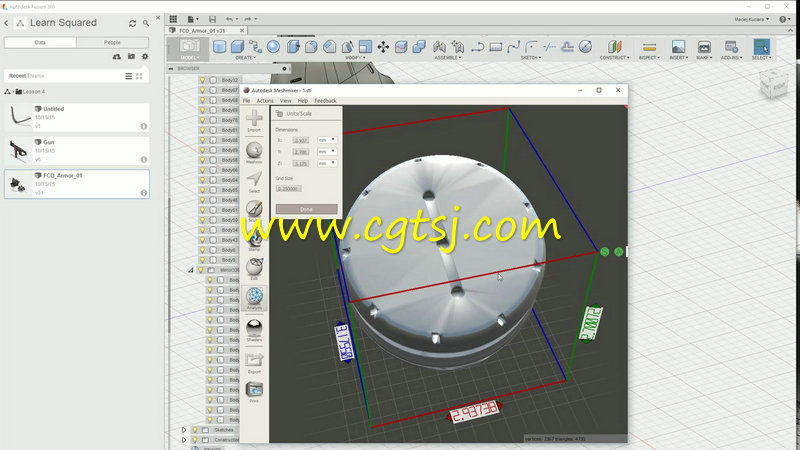Toggle visibility bulb for Body32
Image resolution: width=800 pixels, height=450 pixels.
203,80
